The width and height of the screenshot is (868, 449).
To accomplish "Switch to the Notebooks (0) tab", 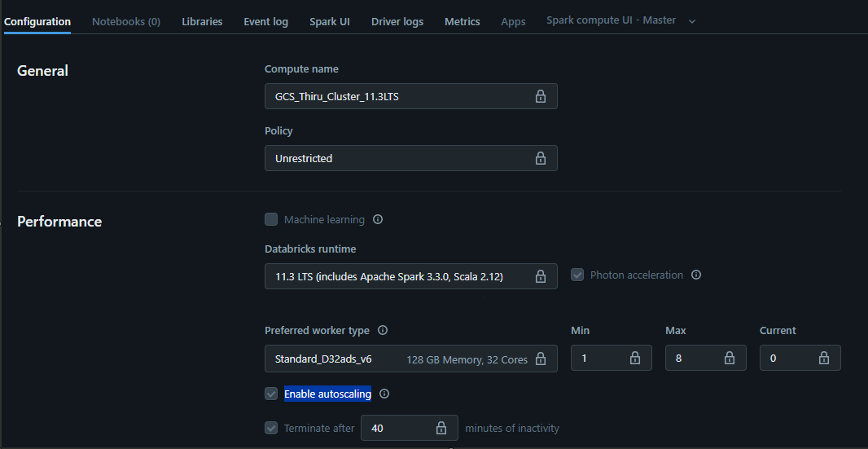I will [x=126, y=22].
